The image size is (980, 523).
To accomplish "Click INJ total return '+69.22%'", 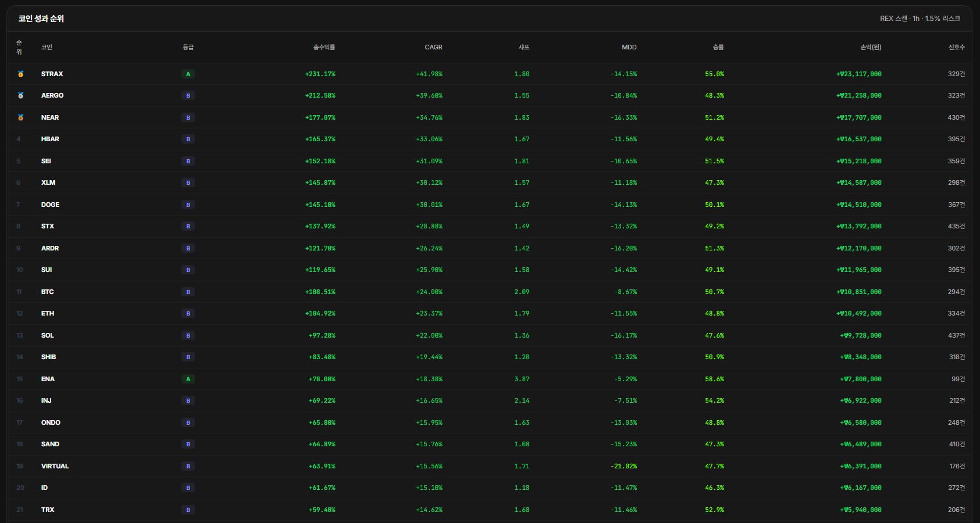I will [x=322, y=400].
